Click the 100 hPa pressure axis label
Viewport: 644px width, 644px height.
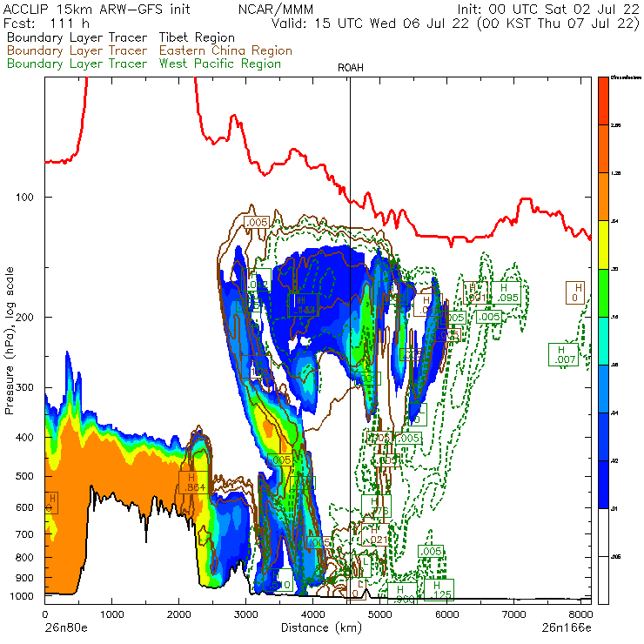tap(24, 198)
